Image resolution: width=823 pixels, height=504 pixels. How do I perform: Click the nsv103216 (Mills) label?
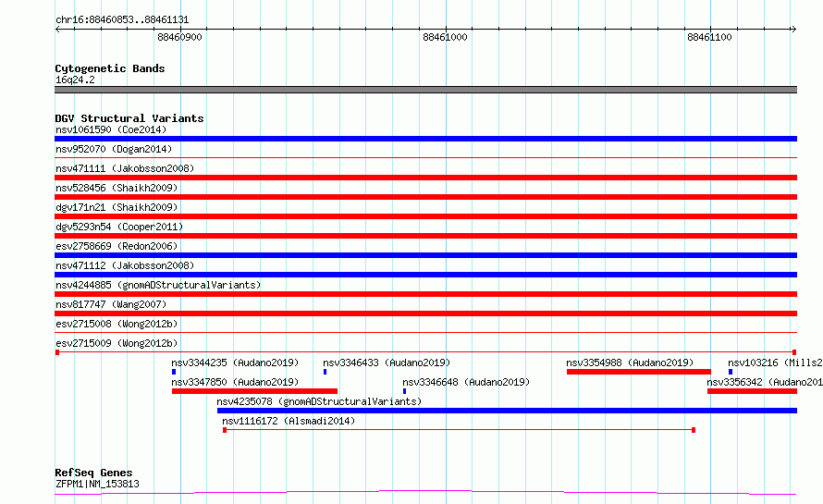(775, 363)
